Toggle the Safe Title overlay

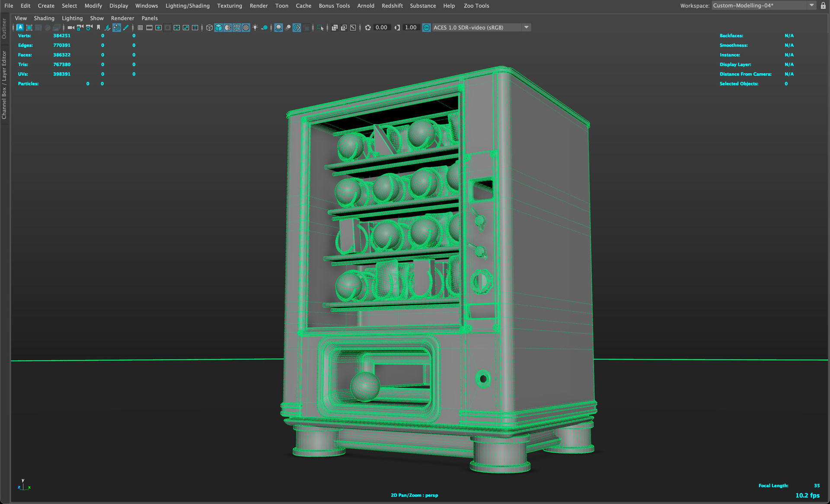(x=195, y=27)
